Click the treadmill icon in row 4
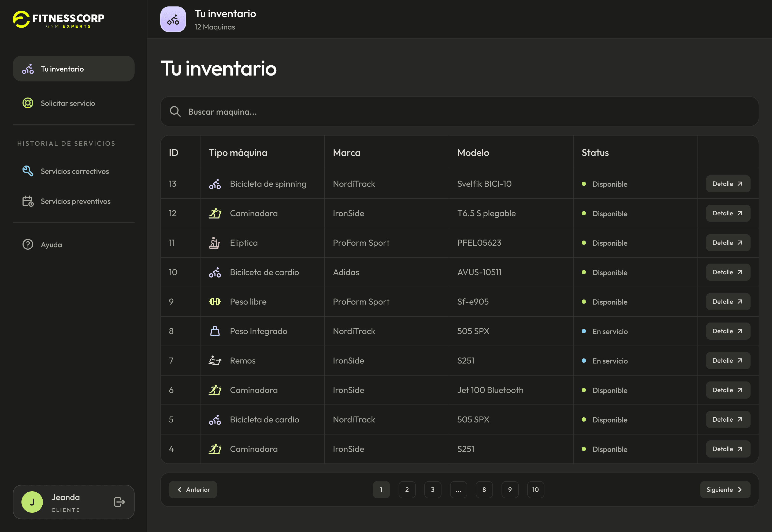The image size is (772, 532). (215, 449)
